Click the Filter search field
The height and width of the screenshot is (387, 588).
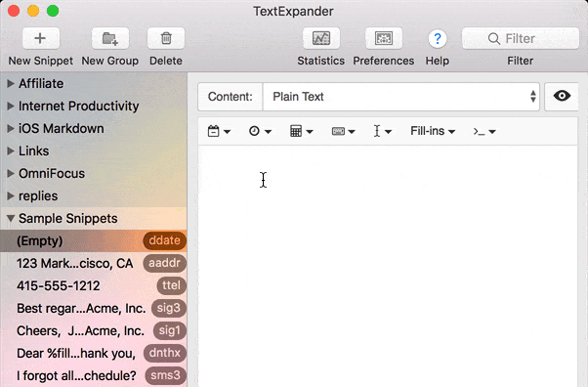click(521, 38)
